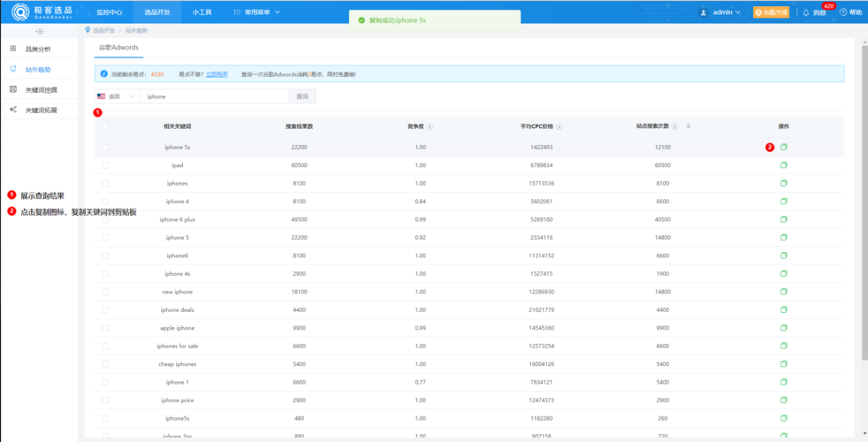This screenshot has width=868, height=442.
Task: Click the 复制成功:iphone 5s notification
Action: tap(435, 20)
